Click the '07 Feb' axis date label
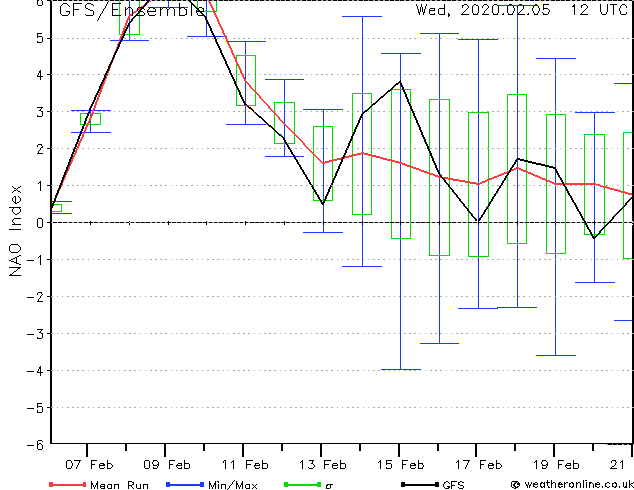Screen dimensions: 634x490 click(x=89, y=465)
